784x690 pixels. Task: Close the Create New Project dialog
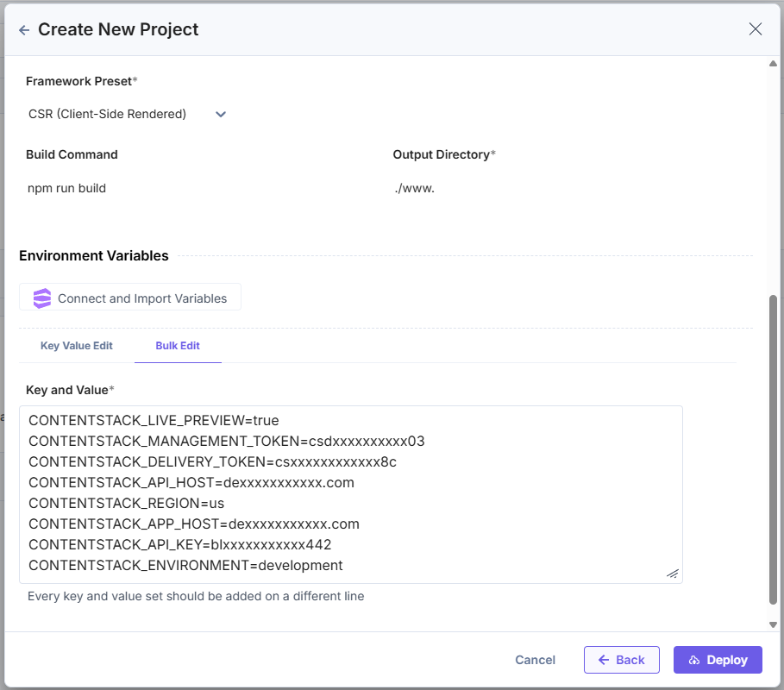[756, 29]
